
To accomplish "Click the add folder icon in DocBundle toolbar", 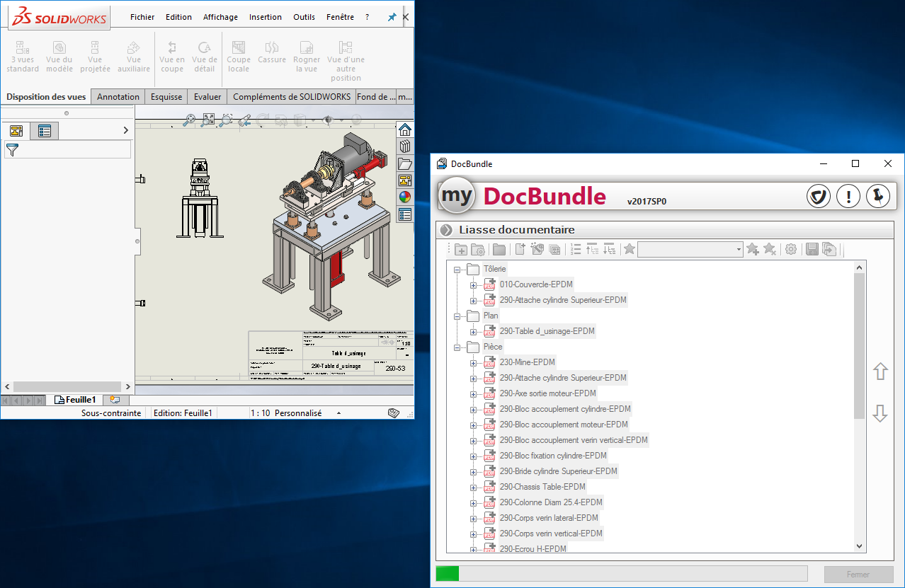I will [x=460, y=249].
